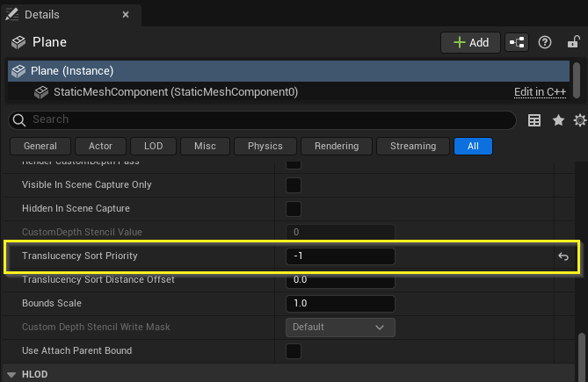
Task: Click the CustomDepth Stencil Value field
Action: pos(340,232)
